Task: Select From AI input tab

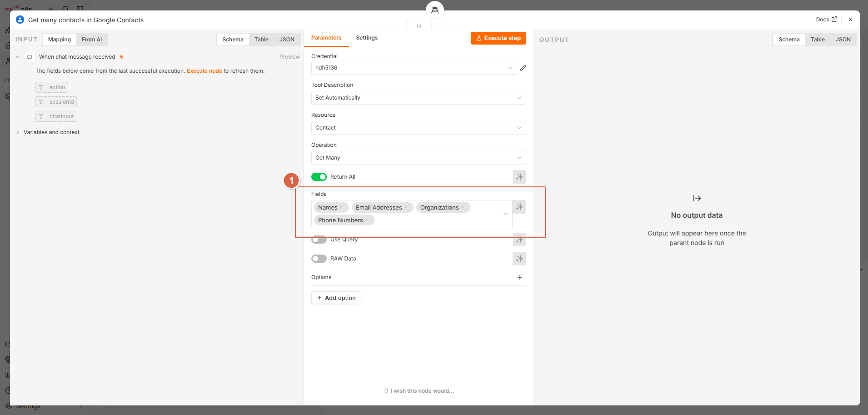Action: coord(92,40)
